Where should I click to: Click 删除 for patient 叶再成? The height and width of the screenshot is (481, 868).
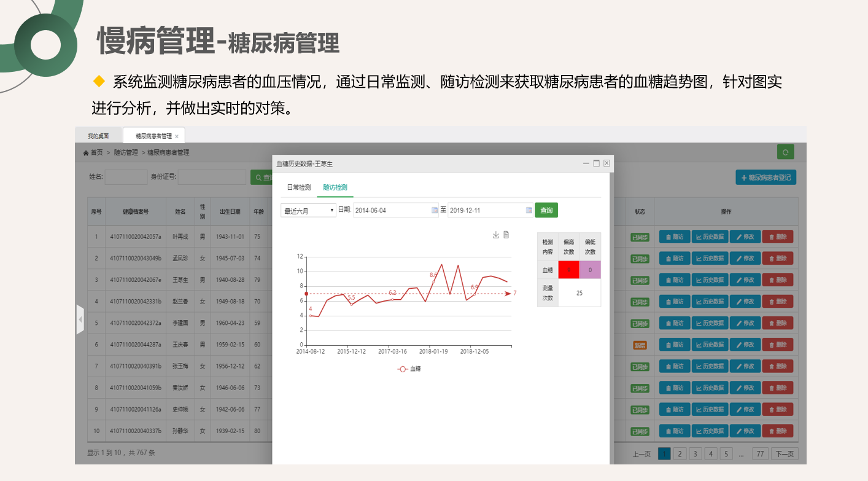[778, 237]
